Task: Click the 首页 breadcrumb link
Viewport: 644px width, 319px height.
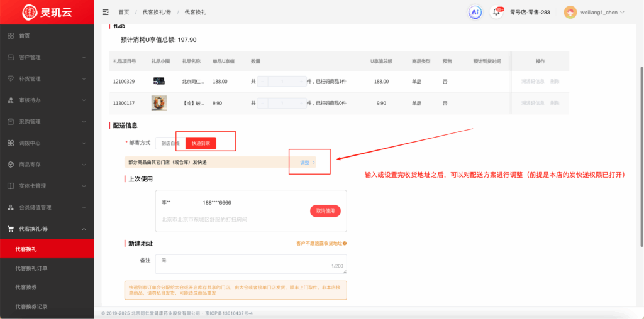Action: (123, 12)
